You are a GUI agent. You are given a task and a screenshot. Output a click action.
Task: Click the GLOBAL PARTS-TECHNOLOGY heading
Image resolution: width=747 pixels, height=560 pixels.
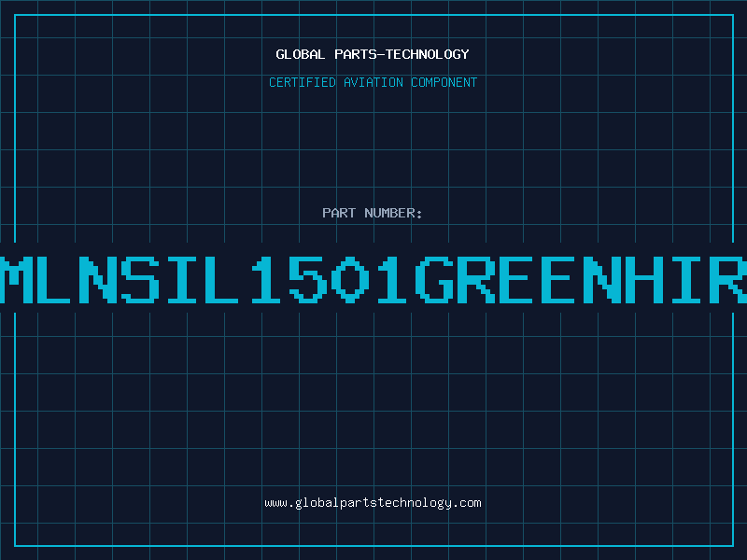(x=373, y=54)
